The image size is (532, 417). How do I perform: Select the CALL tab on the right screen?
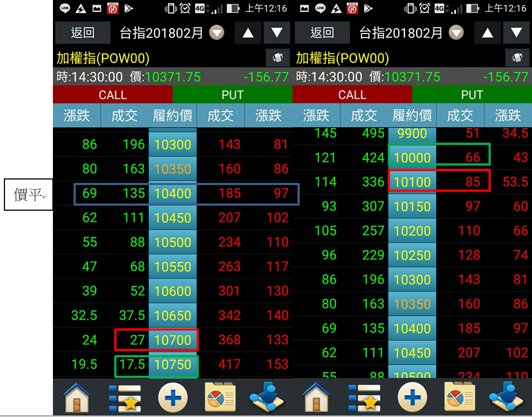[352, 94]
